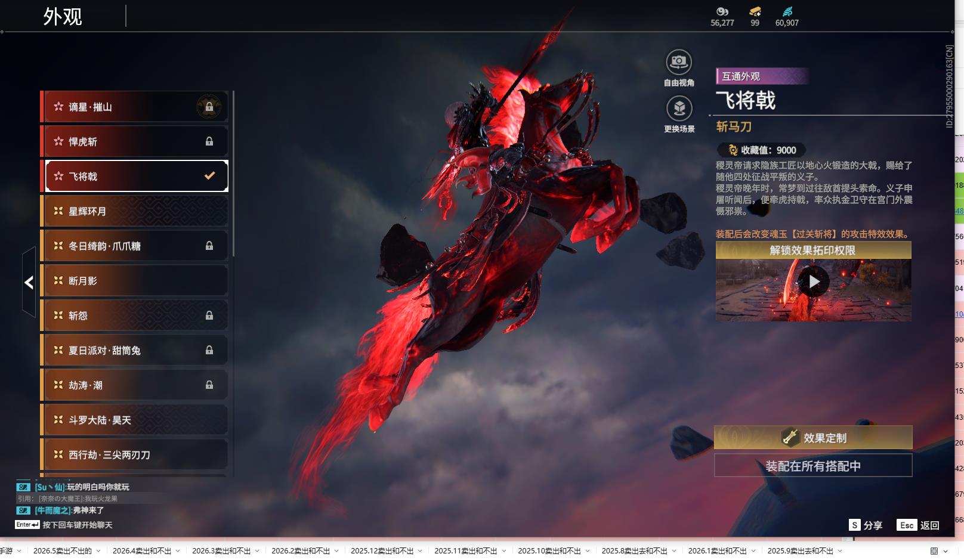The image size is (964, 560).
Task: Click the pattern icon beside 星辉环月
Action: [x=58, y=211]
